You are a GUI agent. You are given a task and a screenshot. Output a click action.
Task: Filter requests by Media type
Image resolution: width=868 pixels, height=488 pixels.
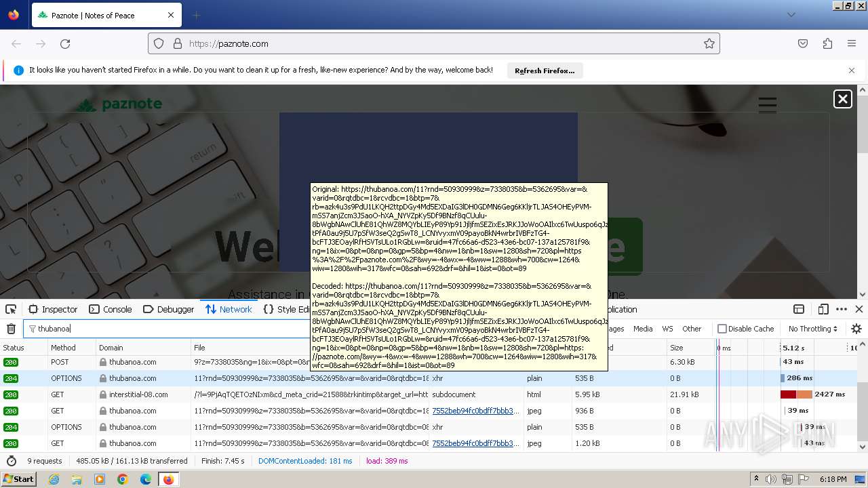coord(643,329)
